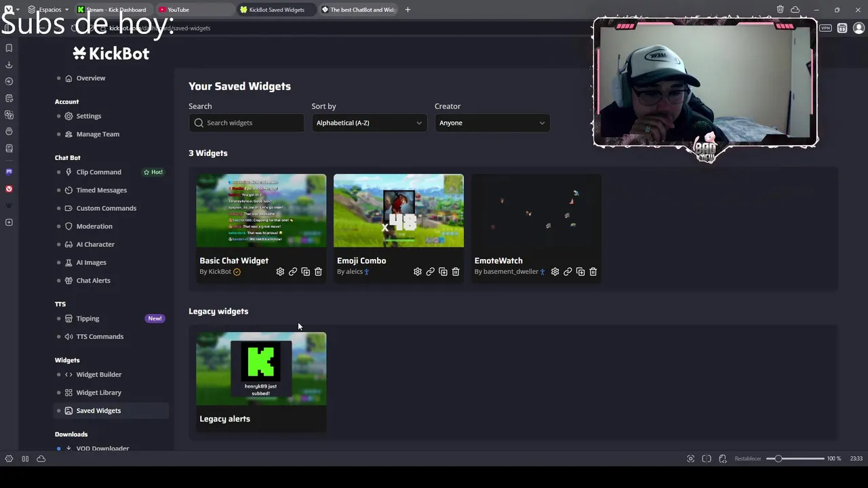This screenshot has width=868, height=488.
Task: Delete the EmoteWatch widget
Action: click(x=593, y=272)
